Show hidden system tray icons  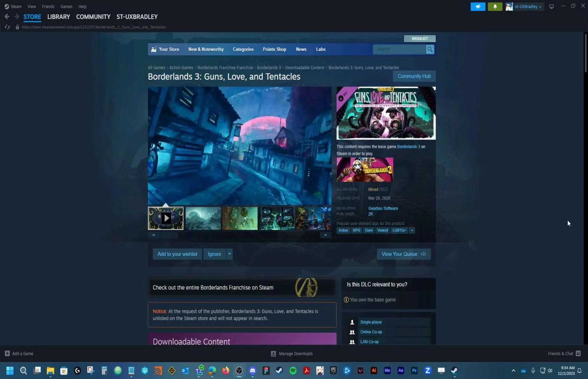pyautogui.click(x=514, y=371)
